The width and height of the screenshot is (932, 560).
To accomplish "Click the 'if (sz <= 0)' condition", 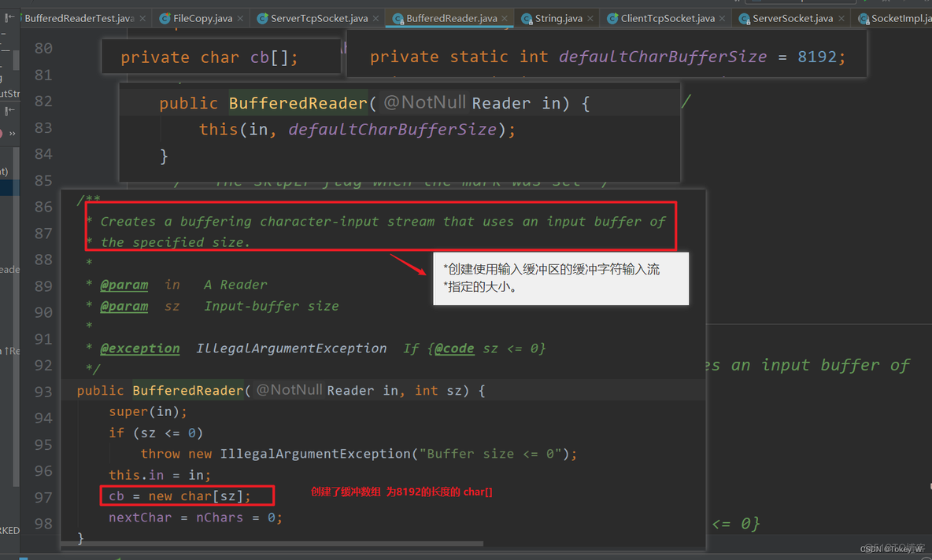I will (x=156, y=433).
